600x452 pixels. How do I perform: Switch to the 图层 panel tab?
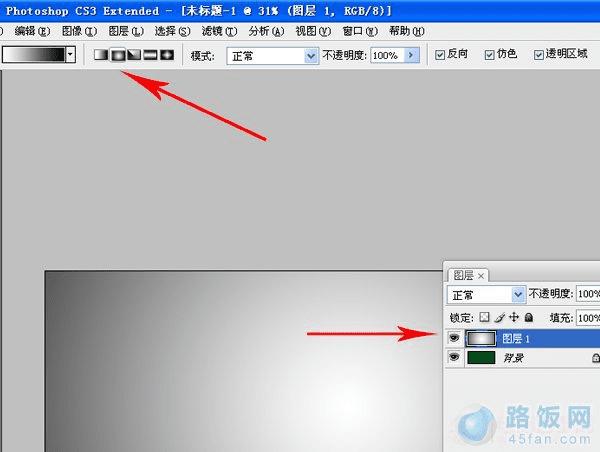(x=463, y=275)
